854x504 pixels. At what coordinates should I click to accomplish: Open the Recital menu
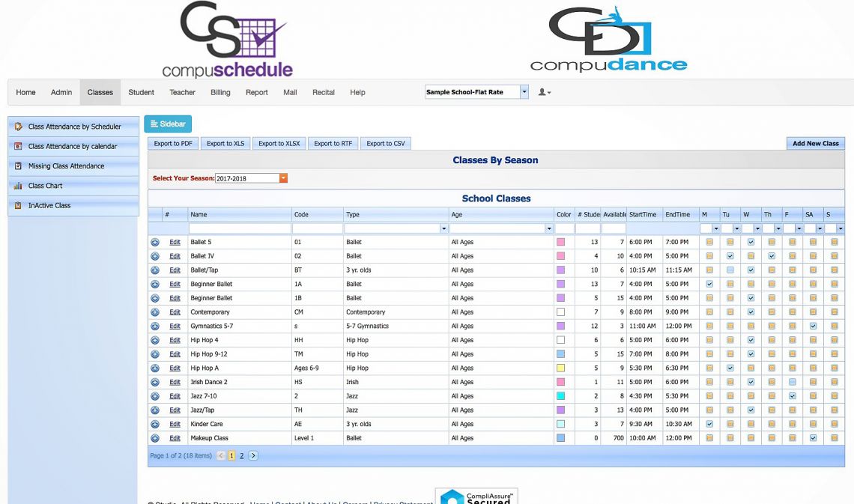click(x=324, y=93)
